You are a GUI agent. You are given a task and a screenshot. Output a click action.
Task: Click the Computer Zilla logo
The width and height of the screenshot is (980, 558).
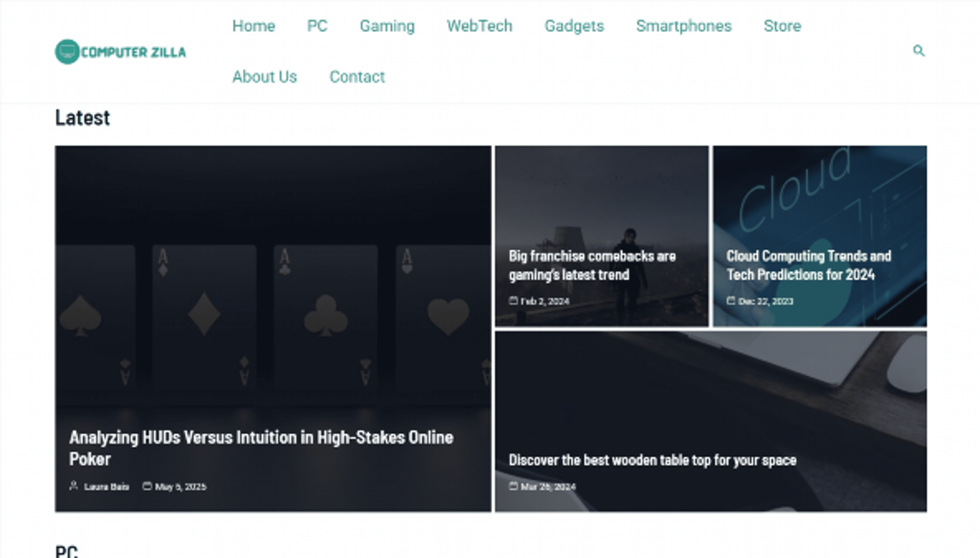(121, 52)
